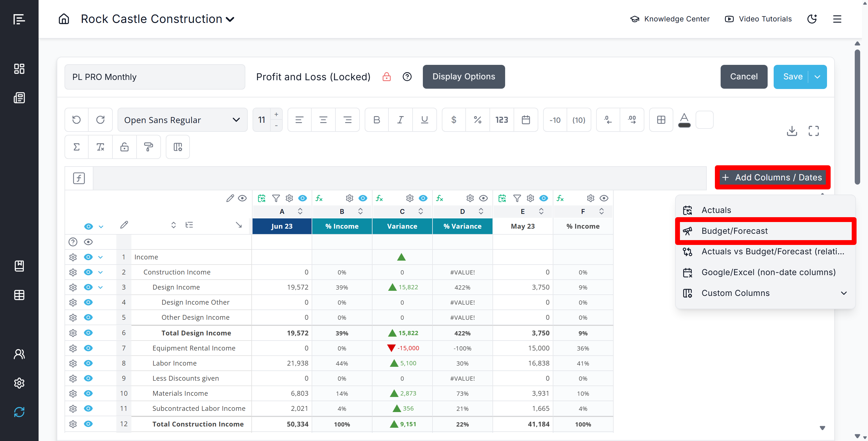Click the undo arrow icon
This screenshot has height=441, width=868.
point(77,120)
